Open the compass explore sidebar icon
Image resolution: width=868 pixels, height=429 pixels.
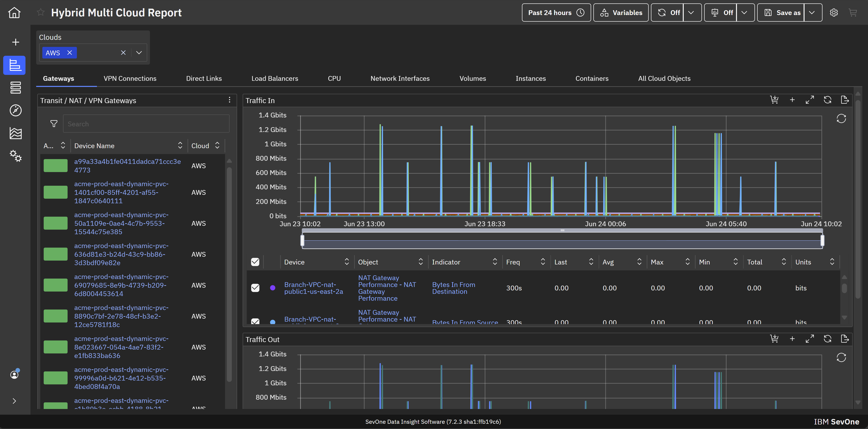15,110
